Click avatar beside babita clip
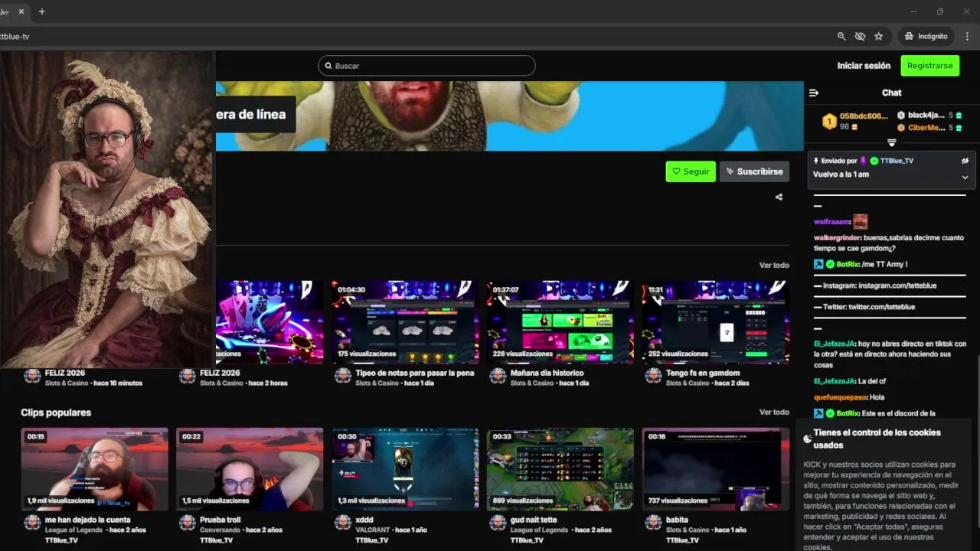Viewport: 980px width, 551px height. pyautogui.click(x=653, y=523)
